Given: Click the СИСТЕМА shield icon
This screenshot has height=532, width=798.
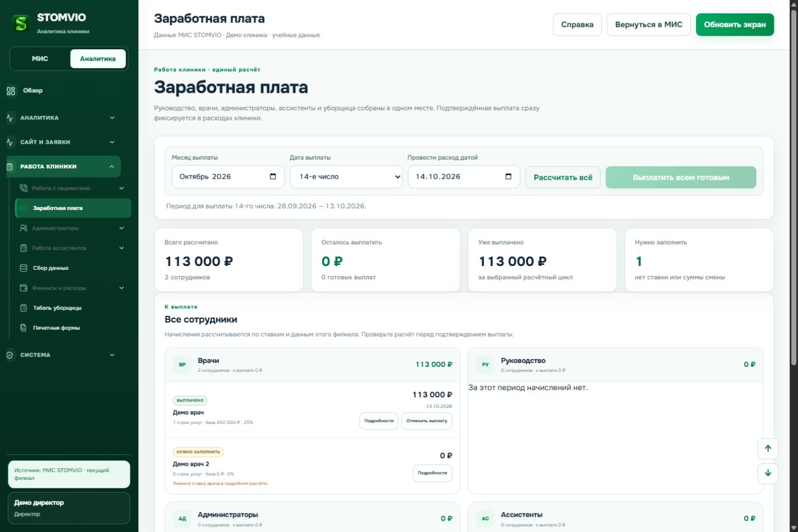Looking at the screenshot, I should 10,355.
